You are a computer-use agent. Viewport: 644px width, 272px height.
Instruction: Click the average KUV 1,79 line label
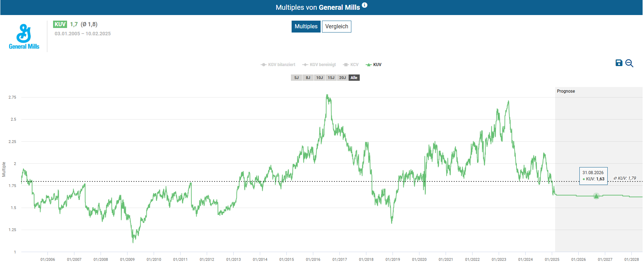[625, 178]
